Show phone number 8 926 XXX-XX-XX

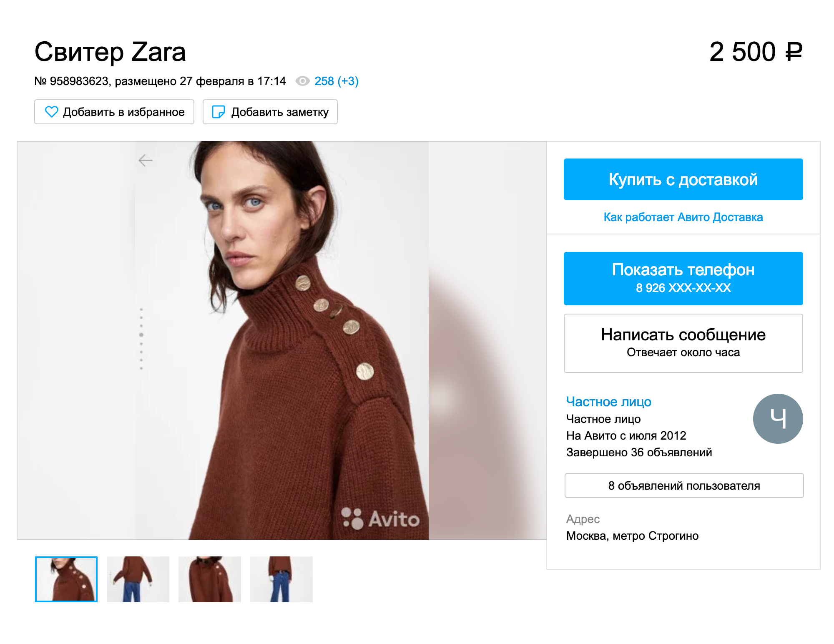tap(683, 278)
